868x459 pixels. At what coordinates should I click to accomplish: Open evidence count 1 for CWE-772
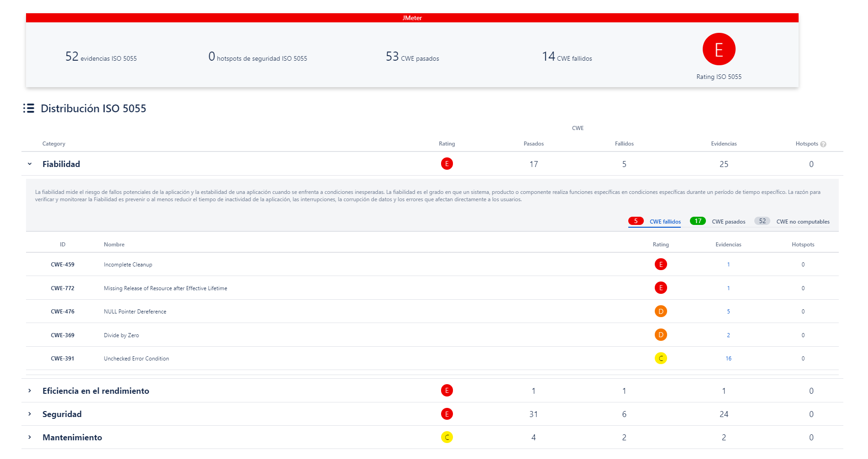pyautogui.click(x=728, y=288)
